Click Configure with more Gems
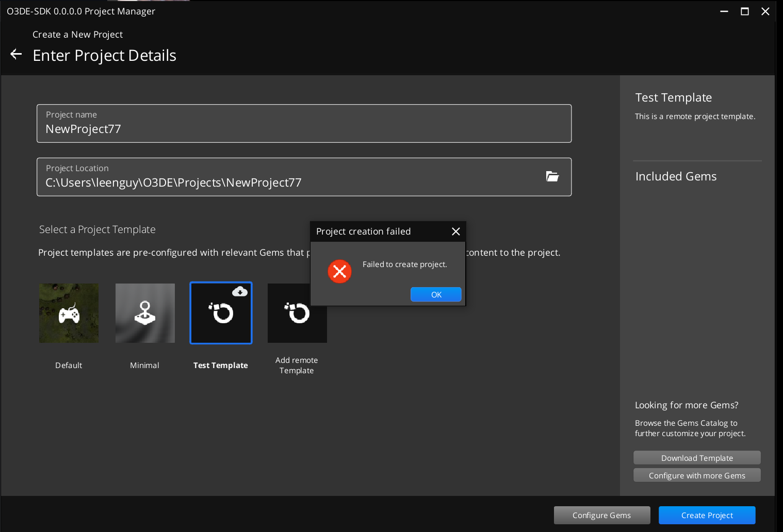This screenshot has width=783, height=532. (697, 475)
